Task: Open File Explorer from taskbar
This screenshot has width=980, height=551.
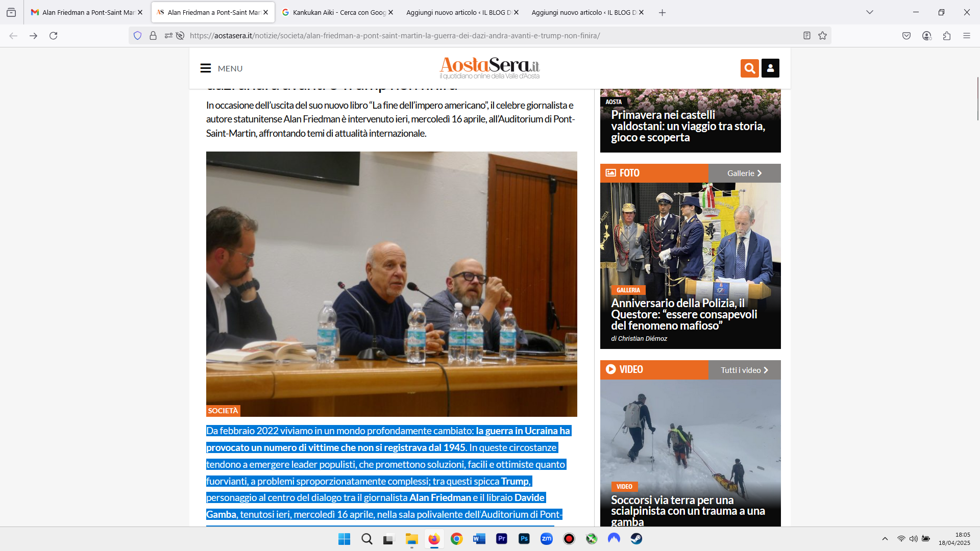Action: (x=412, y=539)
